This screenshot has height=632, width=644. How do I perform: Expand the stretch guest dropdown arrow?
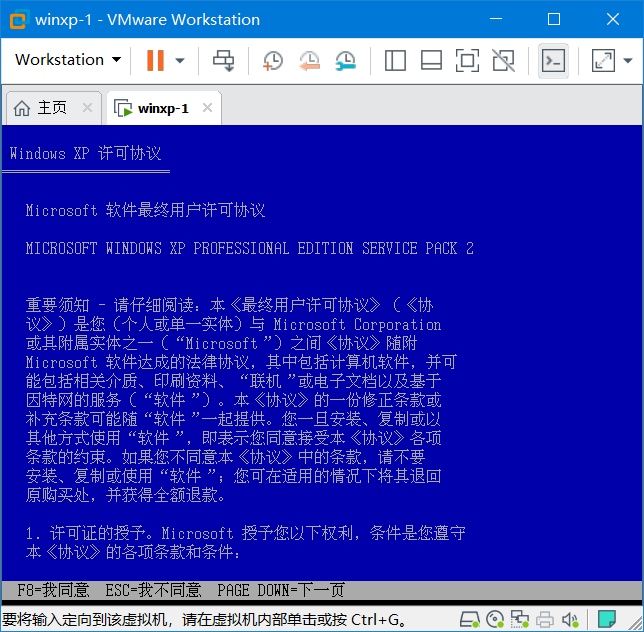point(628,61)
